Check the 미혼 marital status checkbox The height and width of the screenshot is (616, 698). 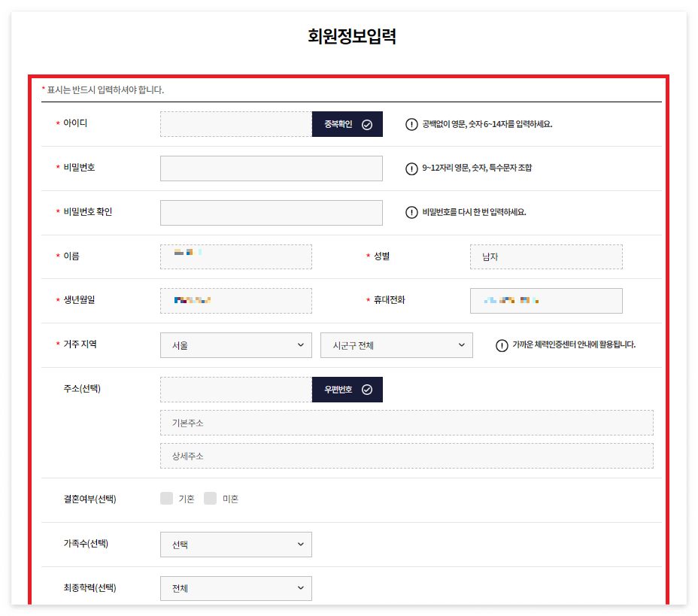click(x=210, y=498)
